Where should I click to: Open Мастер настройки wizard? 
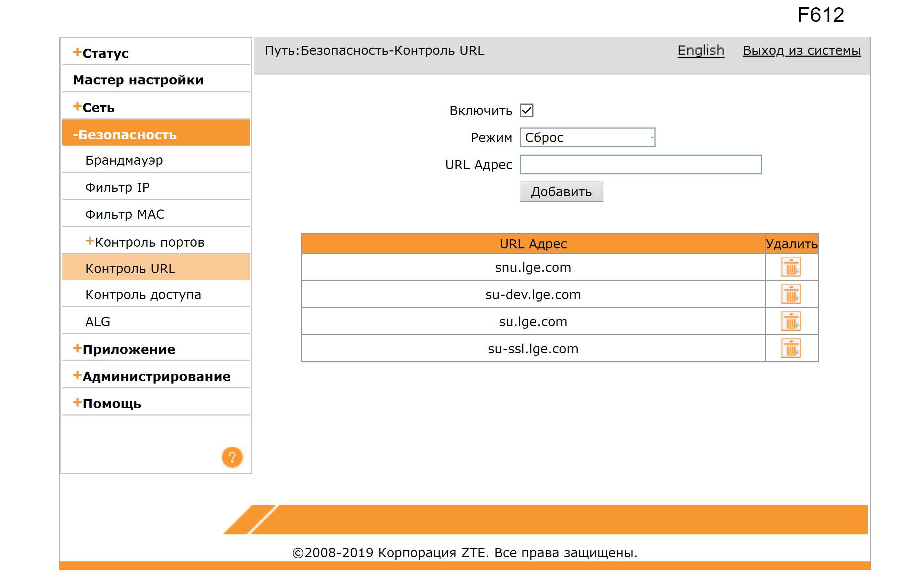pyautogui.click(x=138, y=80)
